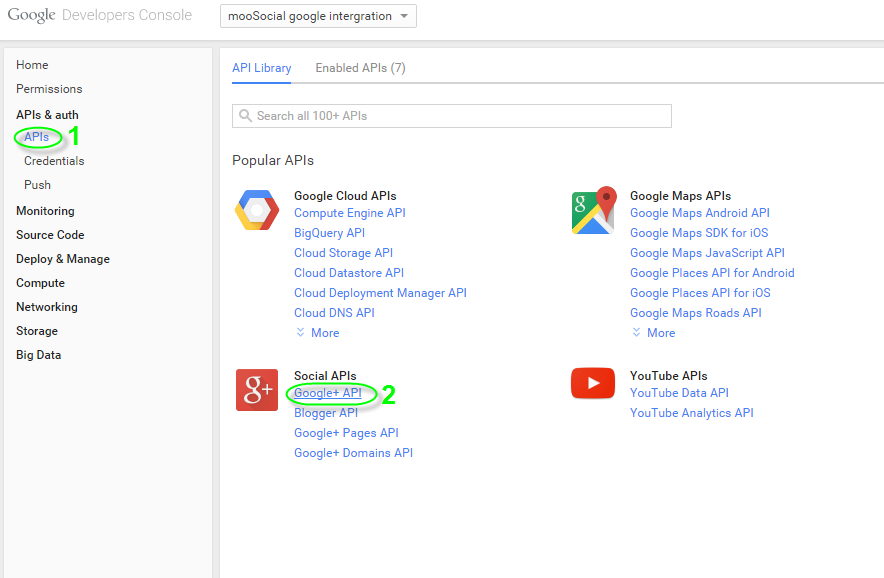Screen dimensions: 884x578
Task: Open Google Places API for Android link
Action: [712, 273]
